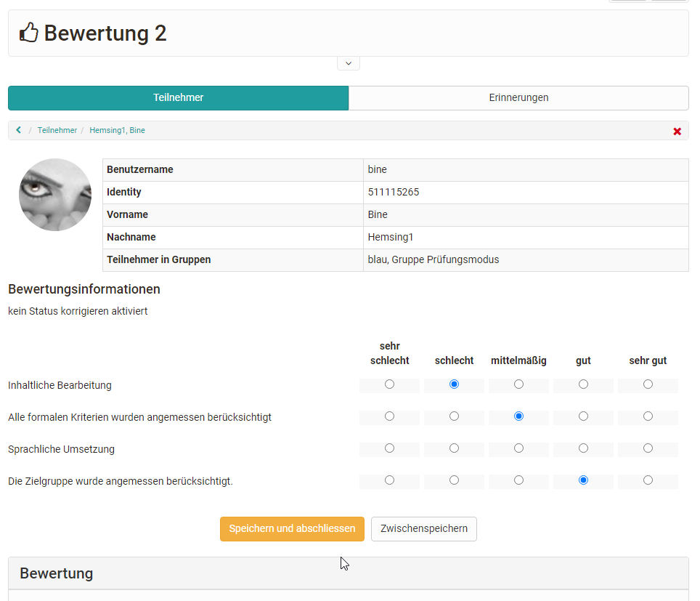Select 'mittelmäßig' for Sprachliche Umsetzung
700x601 pixels.
pos(518,448)
